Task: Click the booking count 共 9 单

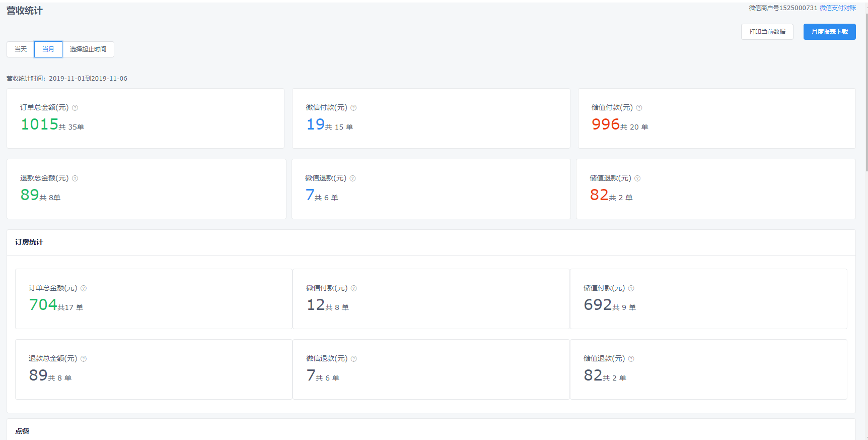Action: click(624, 307)
